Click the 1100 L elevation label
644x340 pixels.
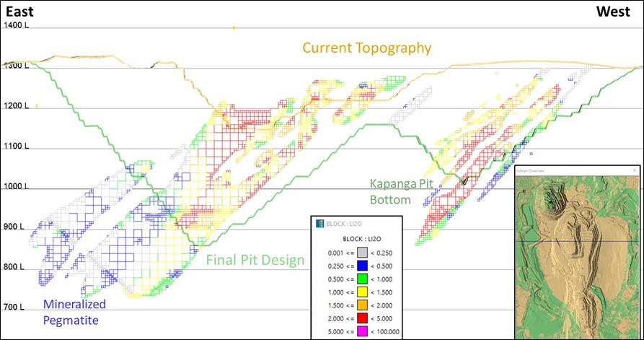tap(17, 146)
